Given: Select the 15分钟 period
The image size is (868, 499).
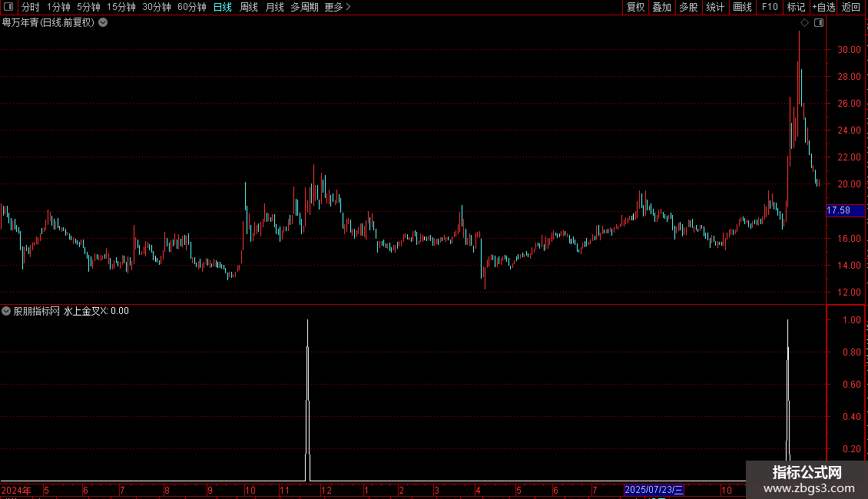Looking at the screenshot, I should click(121, 7).
